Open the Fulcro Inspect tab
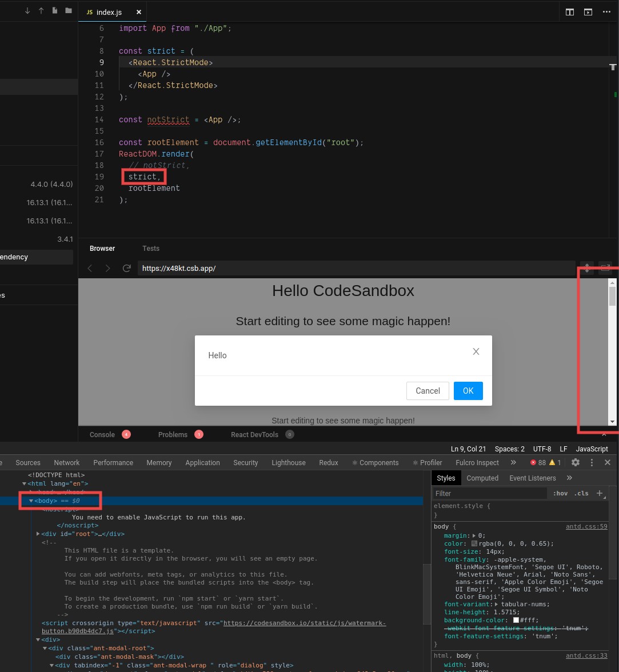This screenshot has height=672, width=619. point(477,463)
